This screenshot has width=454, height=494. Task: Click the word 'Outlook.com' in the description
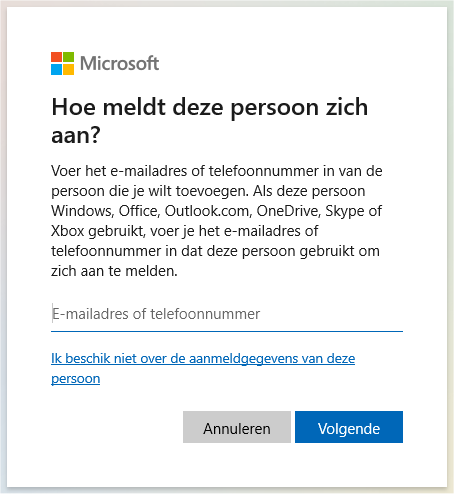(x=208, y=211)
